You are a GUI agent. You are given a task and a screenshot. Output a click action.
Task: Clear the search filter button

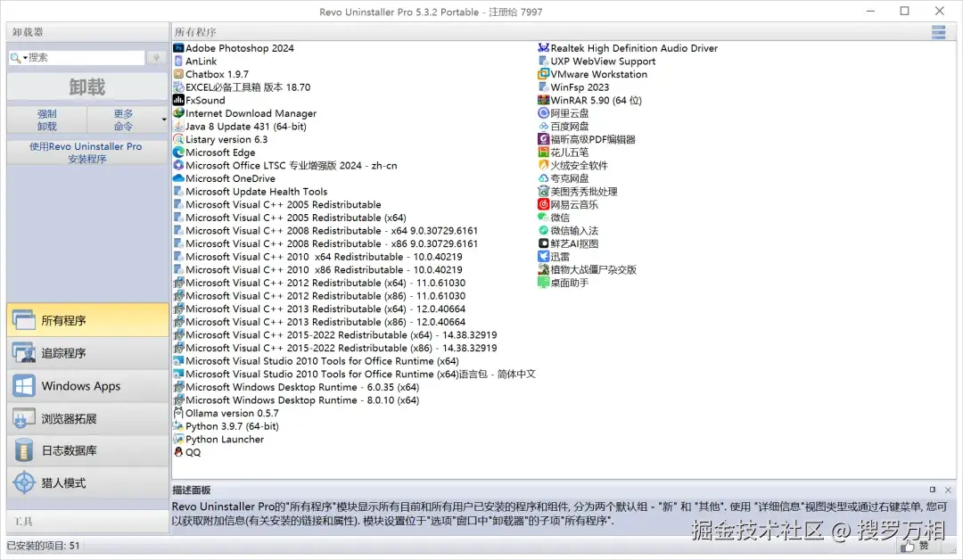156,57
